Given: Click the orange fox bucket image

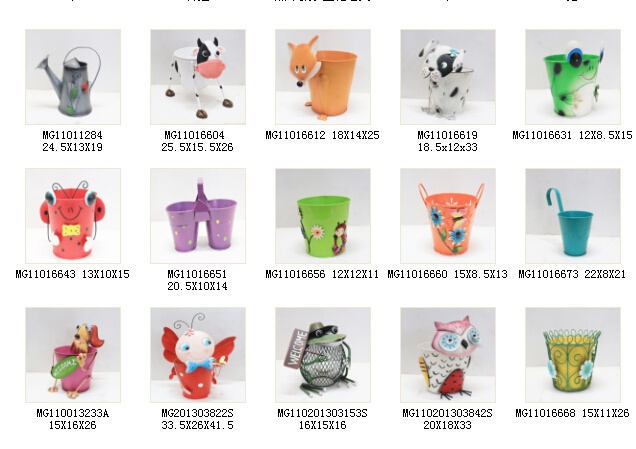Looking at the screenshot, I should point(323,77).
